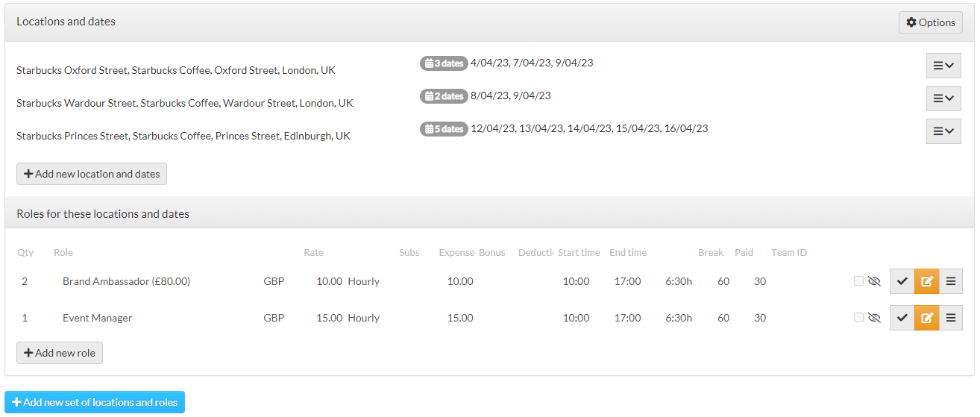Image resolution: width=980 pixels, height=417 pixels.
Task: Click the Locations and dates panel heading
Action: (66, 22)
